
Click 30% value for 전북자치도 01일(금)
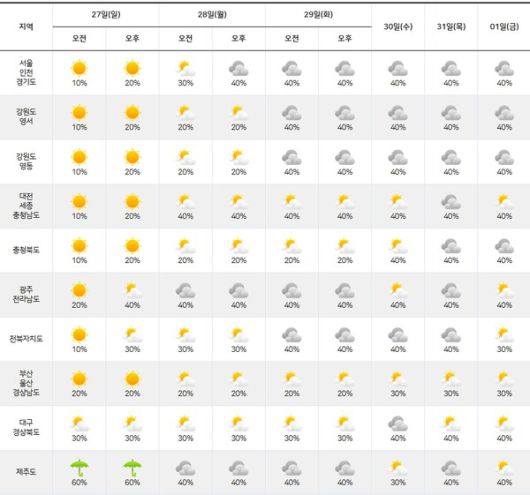(x=504, y=349)
